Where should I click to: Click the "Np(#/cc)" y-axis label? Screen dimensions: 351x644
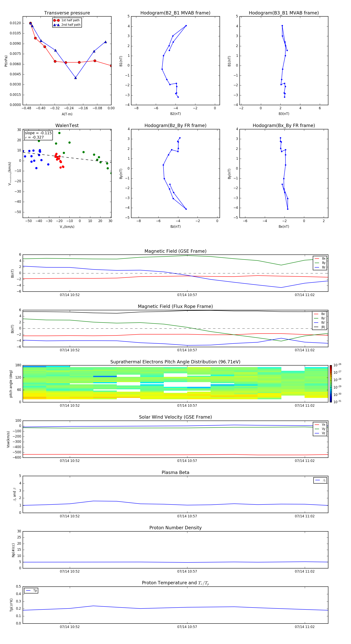pyautogui.click(x=13, y=550)
